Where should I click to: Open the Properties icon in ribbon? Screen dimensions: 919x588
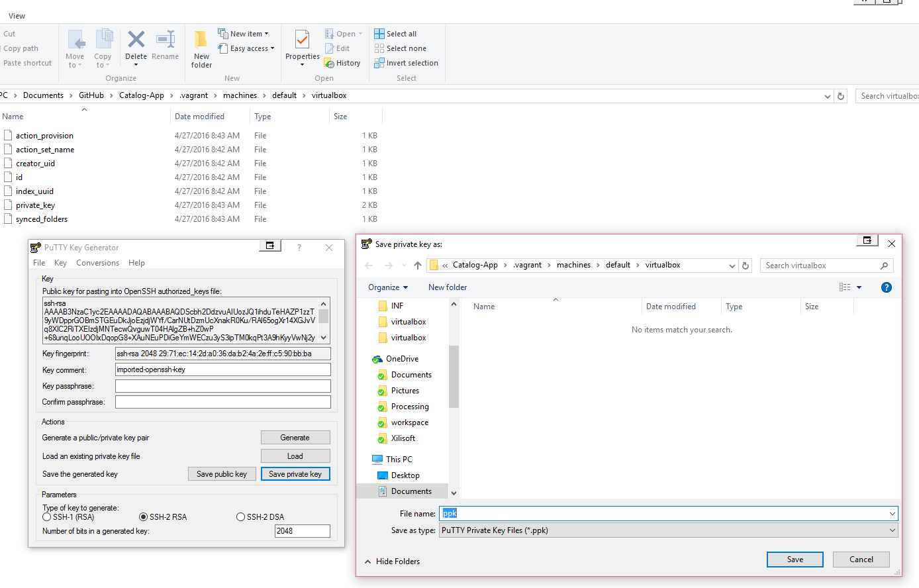click(302, 40)
